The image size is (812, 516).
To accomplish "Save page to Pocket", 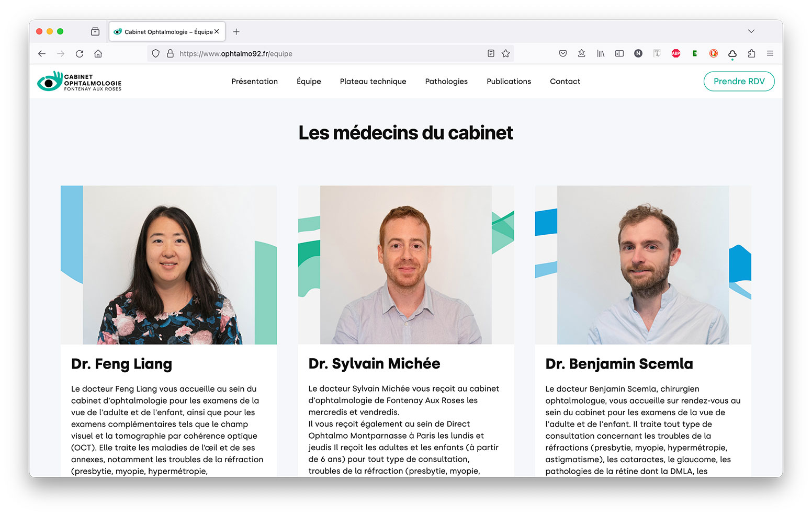I will 563,53.
